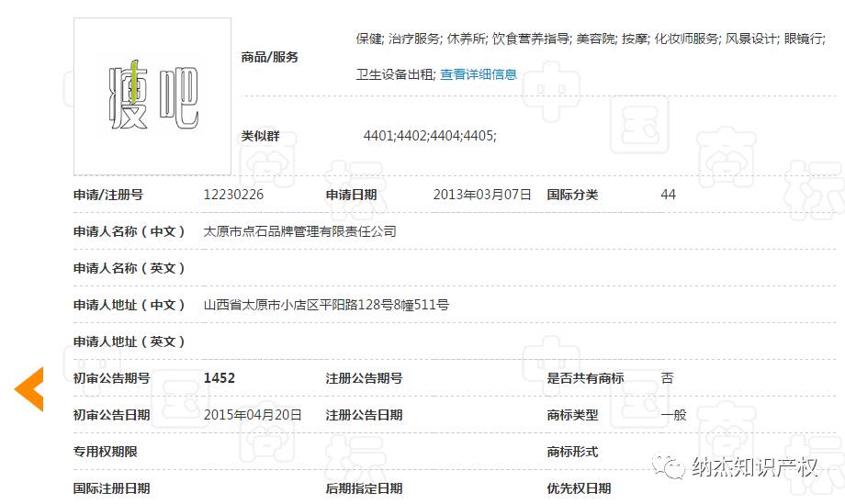This screenshot has width=845, height=504.
Task: Click the text 卫生设备出租;
Action: (x=396, y=74)
